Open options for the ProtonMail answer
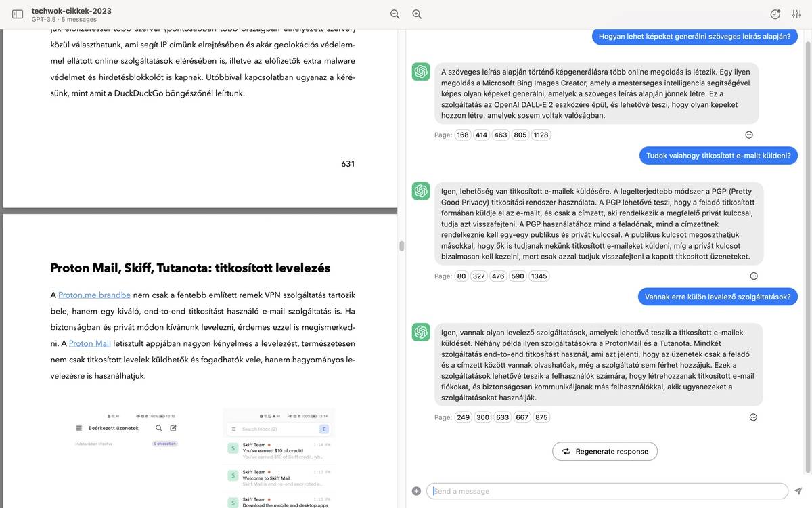This screenshot has width=812, height=508. coord(753,417)
